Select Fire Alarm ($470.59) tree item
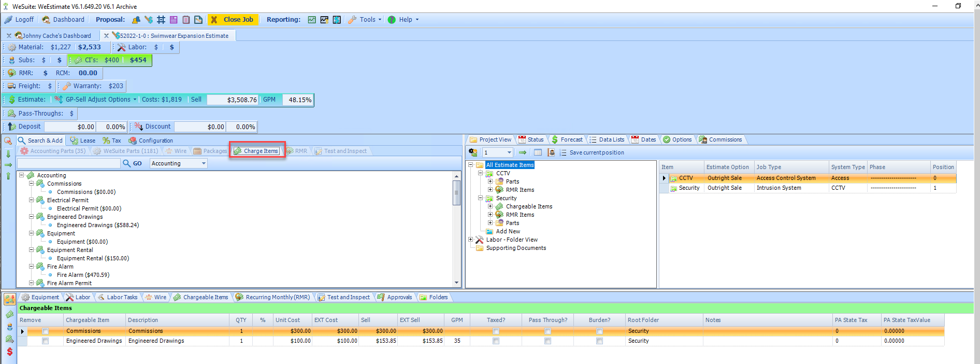Viewport: 980px width, 364px height. (x=83, y=275)
